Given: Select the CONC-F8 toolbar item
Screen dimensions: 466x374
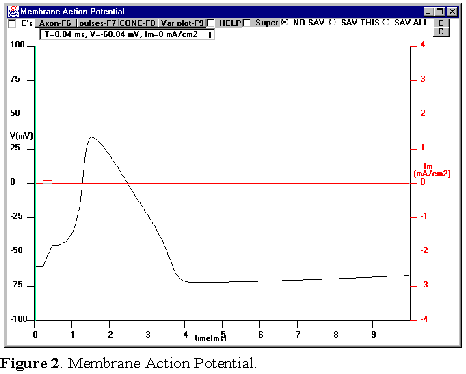Looking at the screenshot, I should pyautogui.click(x=137, y=23).
